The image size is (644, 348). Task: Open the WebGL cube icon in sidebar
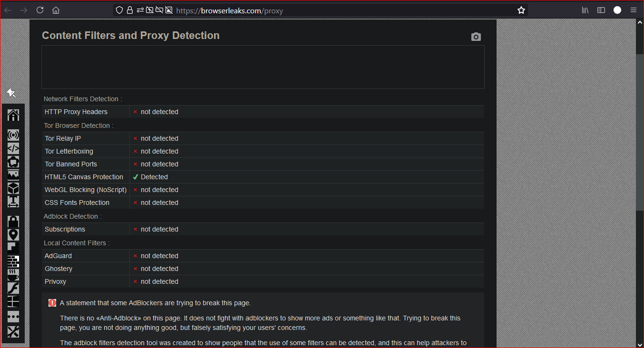click(x=13, y=188)
